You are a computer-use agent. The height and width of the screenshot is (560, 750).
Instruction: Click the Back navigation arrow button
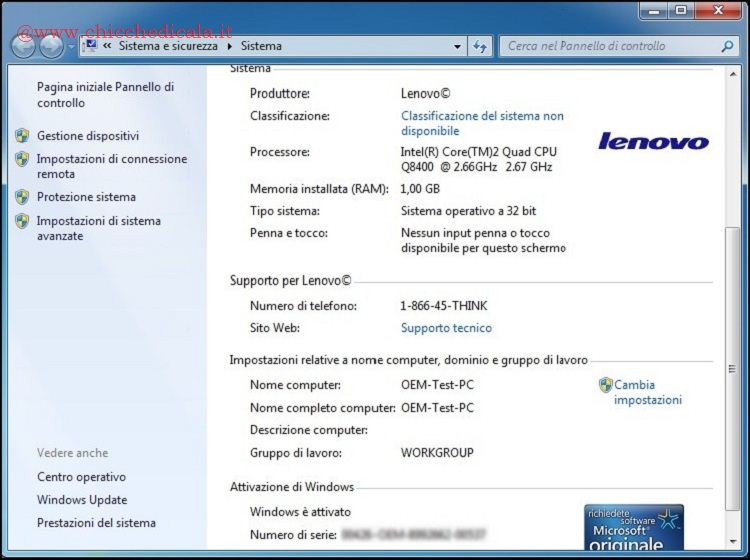[x=23, y=46]
